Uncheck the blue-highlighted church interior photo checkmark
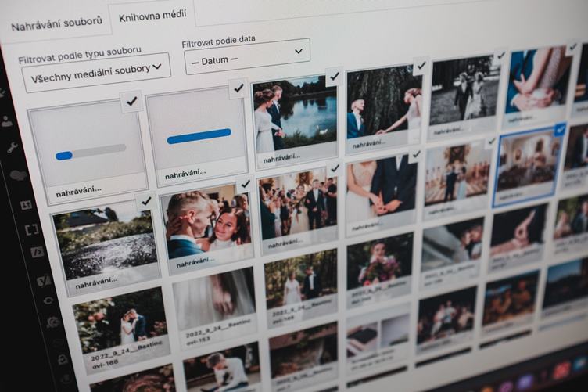 (x=561, y=130)
